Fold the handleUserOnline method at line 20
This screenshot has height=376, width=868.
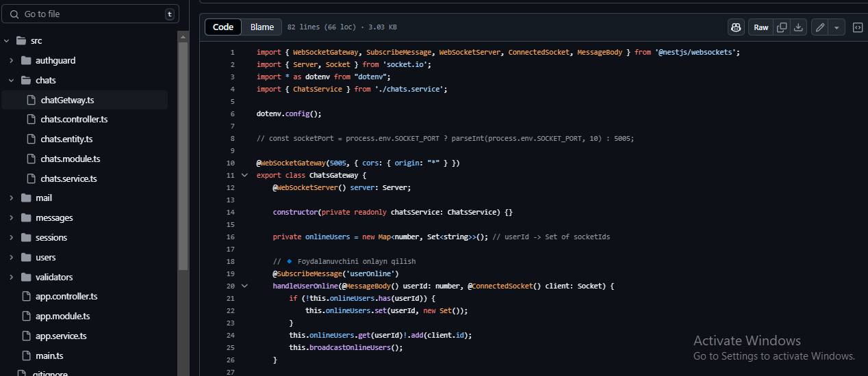[x=245, y=286]
